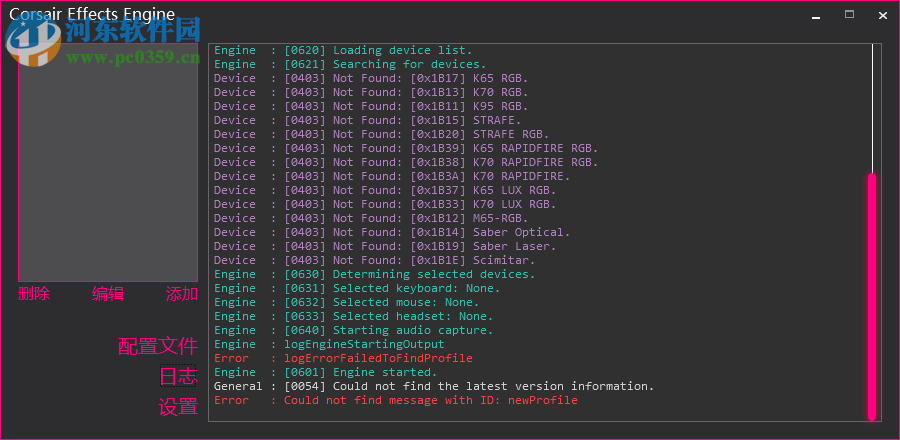The width and height of the screenshot is (900, 440).
Task: Click the 添加 (Add) profile button
Action: click(182, 294)
